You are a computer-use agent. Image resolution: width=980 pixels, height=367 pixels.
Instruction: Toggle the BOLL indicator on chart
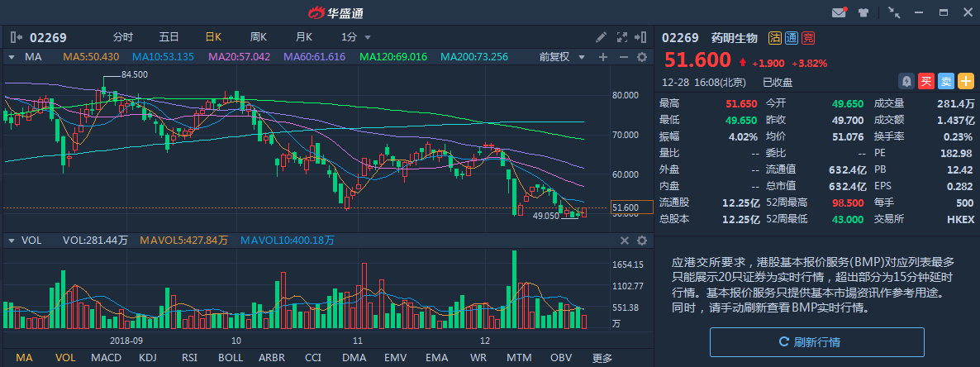point(231,358)
